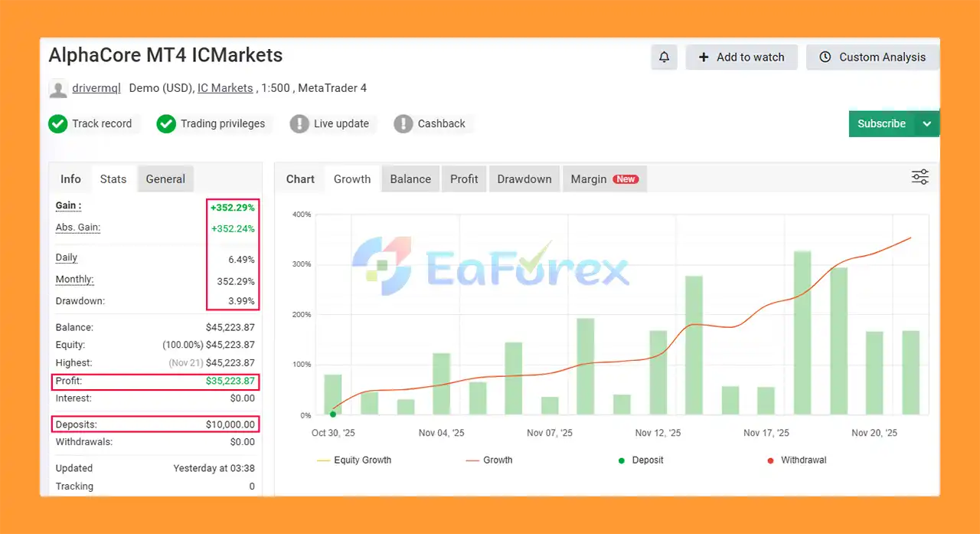The height and width of the screenshot is (534, 980).
Task: Toggle Withdrawal series in chart legend
Action: [795, 460]
